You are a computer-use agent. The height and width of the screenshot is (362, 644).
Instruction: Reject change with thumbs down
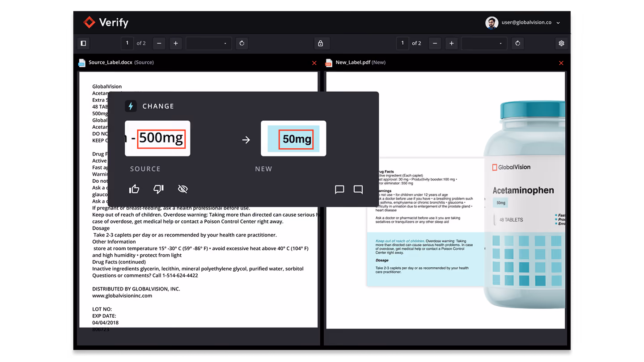coord(158,189)
